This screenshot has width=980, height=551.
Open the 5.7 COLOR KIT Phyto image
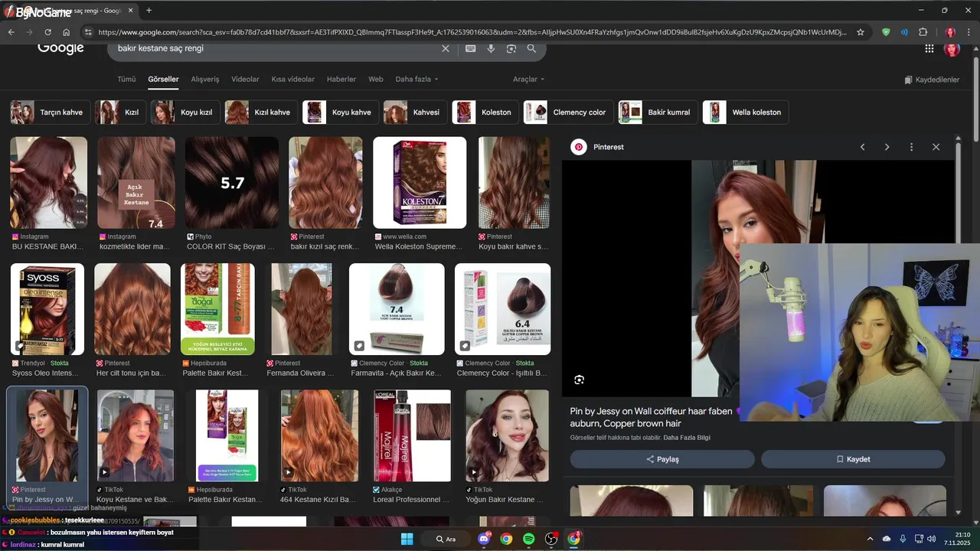(232, 182)
